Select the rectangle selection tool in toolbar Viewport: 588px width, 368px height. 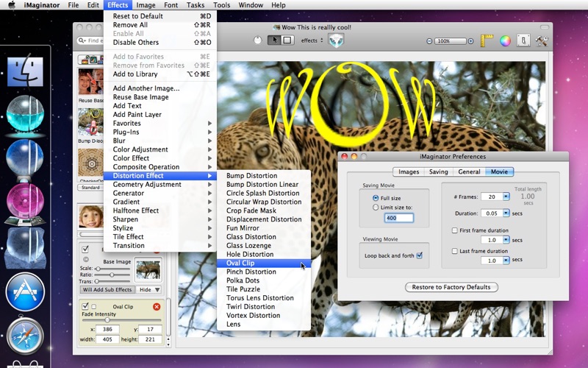point(287,40)
